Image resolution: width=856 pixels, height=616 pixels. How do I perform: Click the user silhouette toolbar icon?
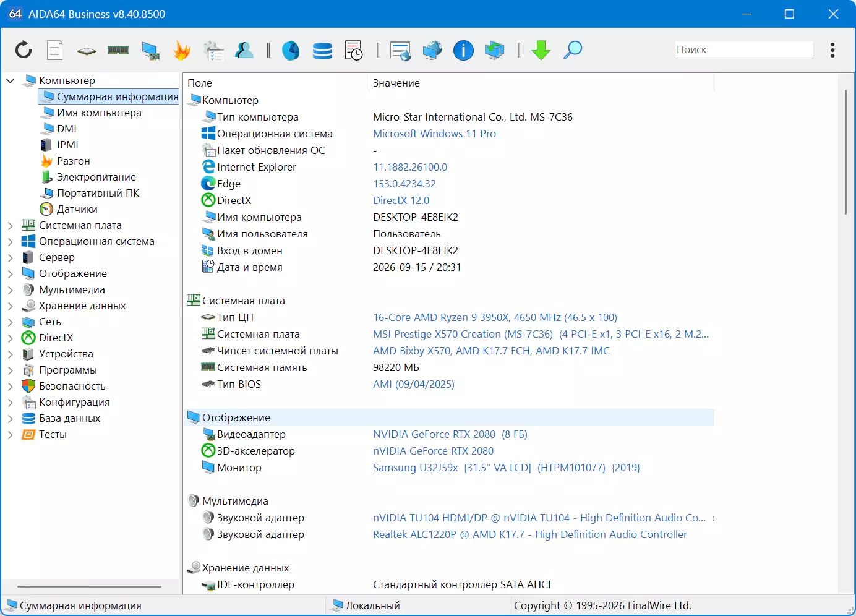pyautogui.click(x=244, y=50)
